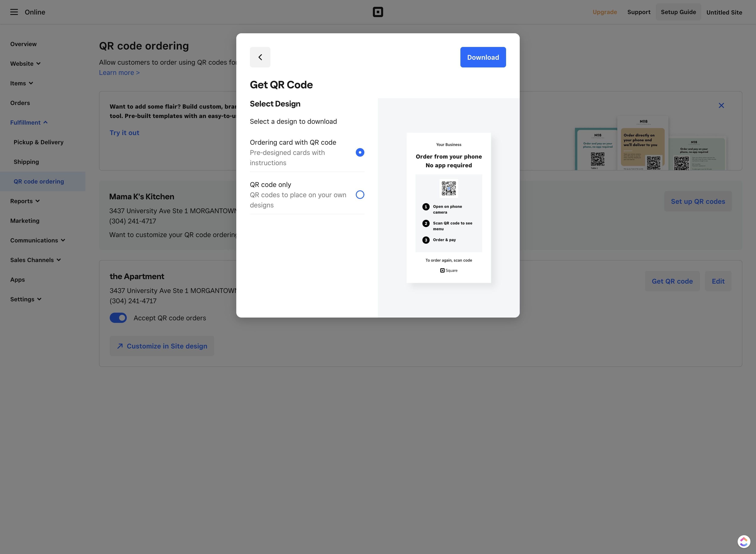Expand the Website sidebar section
Screen dimensions: 756x554
click(x=25, y=64)
